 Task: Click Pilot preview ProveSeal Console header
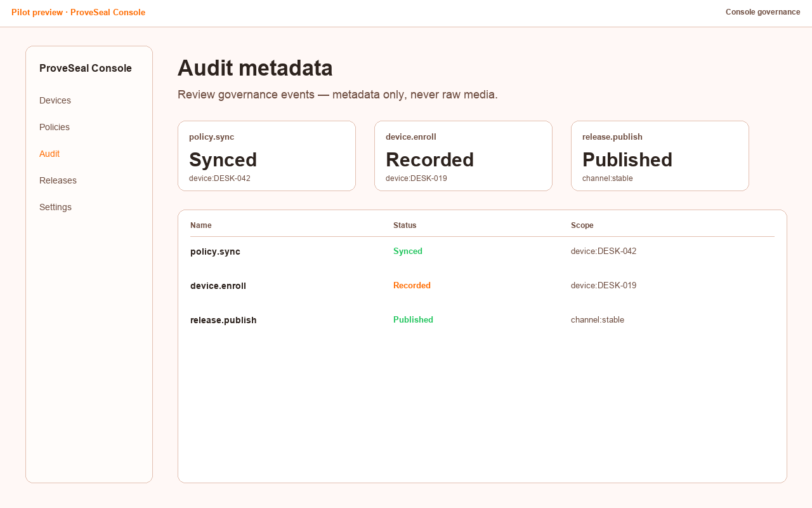[78, 12]
